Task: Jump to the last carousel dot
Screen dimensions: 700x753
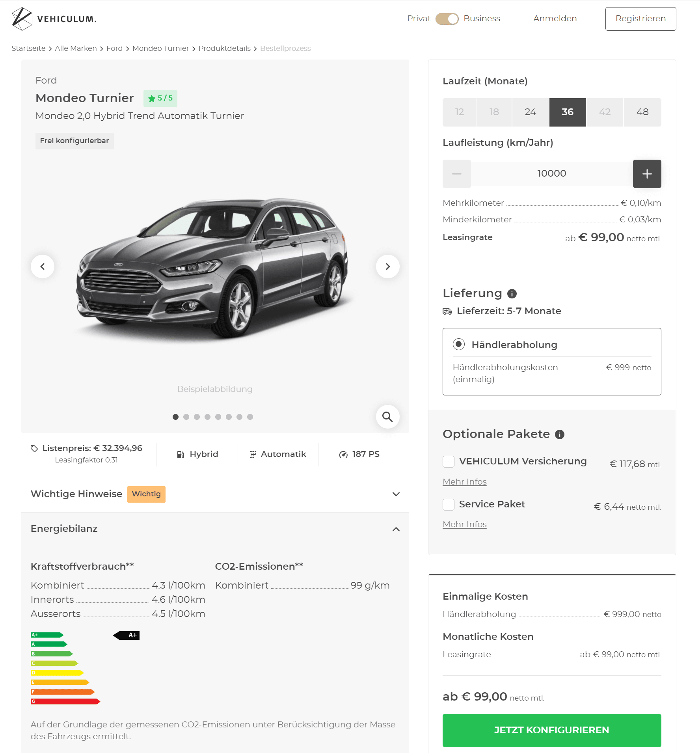Action: point(250,417)
